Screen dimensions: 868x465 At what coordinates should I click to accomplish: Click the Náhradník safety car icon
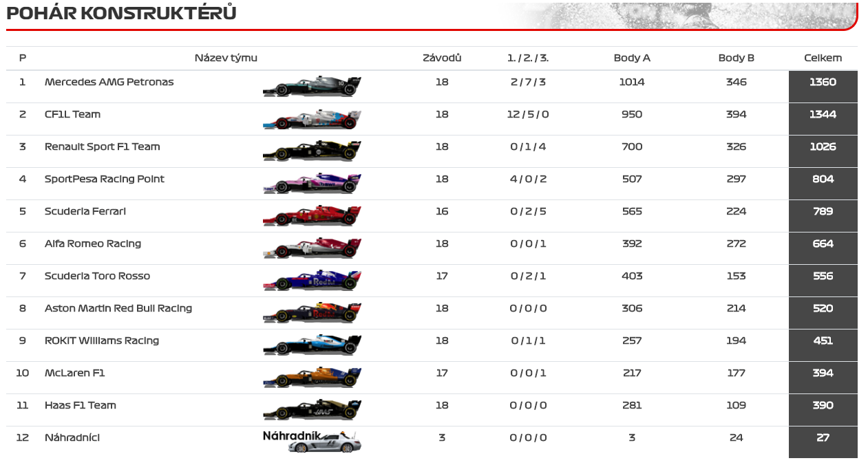pyautogui.click(x=324, y=442)
